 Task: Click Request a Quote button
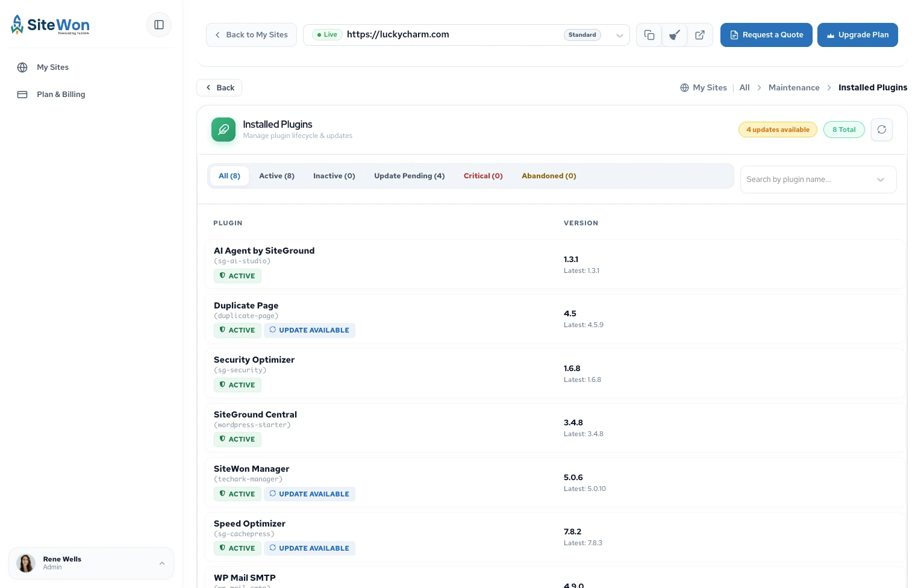[x=766, y=35]
